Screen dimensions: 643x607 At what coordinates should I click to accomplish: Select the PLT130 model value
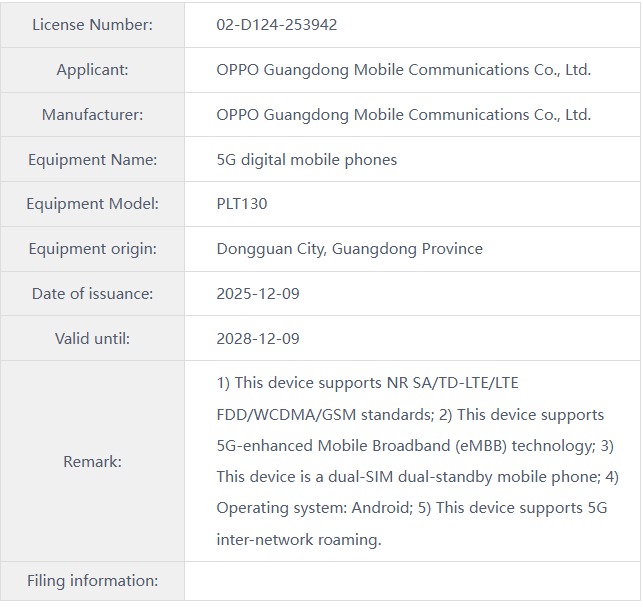coord(242,204)
